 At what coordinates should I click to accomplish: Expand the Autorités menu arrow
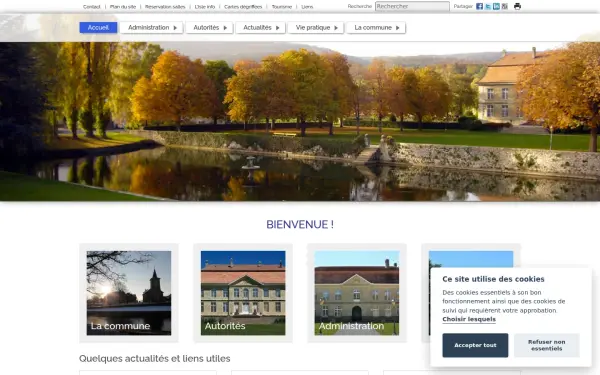(x=225, y=28)
